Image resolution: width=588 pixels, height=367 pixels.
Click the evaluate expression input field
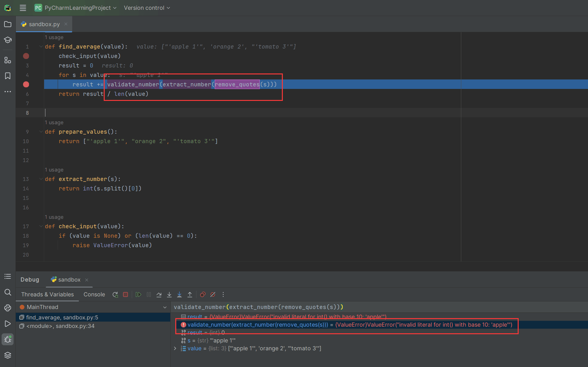click(378, 307)
